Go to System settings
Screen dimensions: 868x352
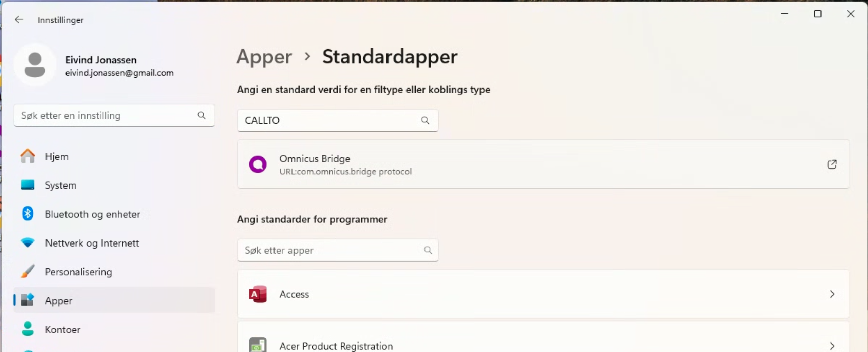[61, 185]
